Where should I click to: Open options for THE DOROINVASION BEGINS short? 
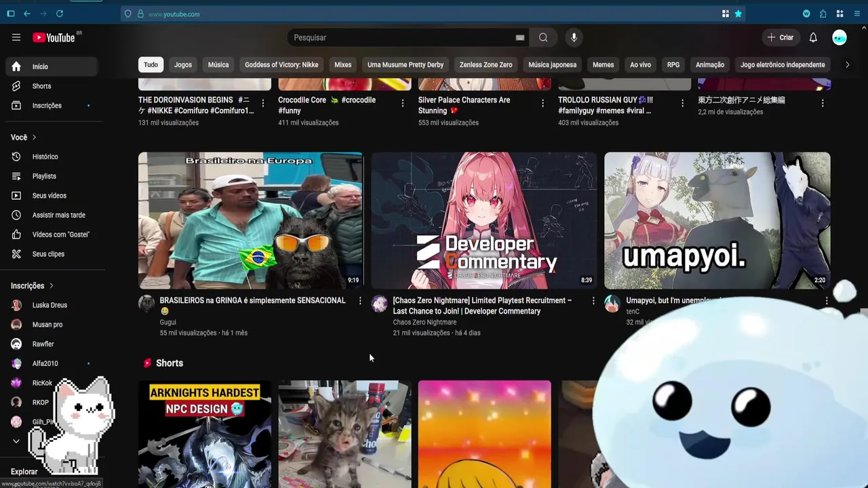pyautogui.click(x=263, y=103)
